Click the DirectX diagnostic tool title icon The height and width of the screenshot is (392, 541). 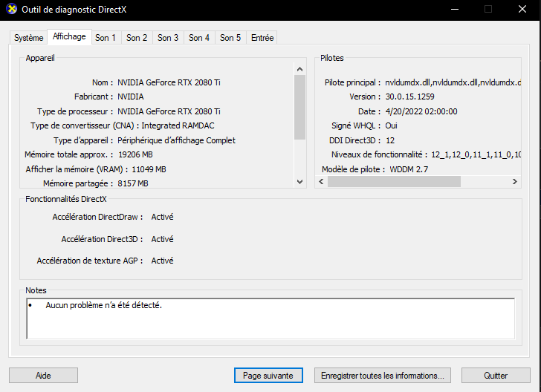(x=11, y=9)
